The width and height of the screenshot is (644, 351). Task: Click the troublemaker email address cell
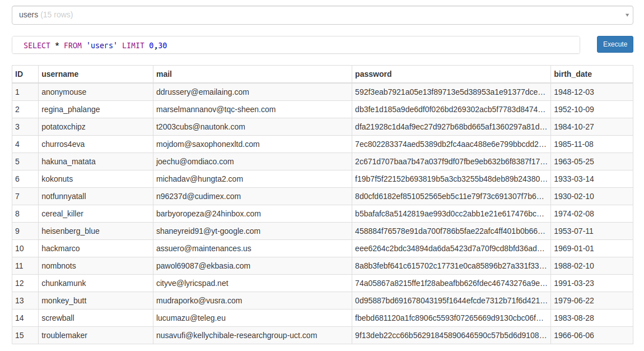[236, 335]
